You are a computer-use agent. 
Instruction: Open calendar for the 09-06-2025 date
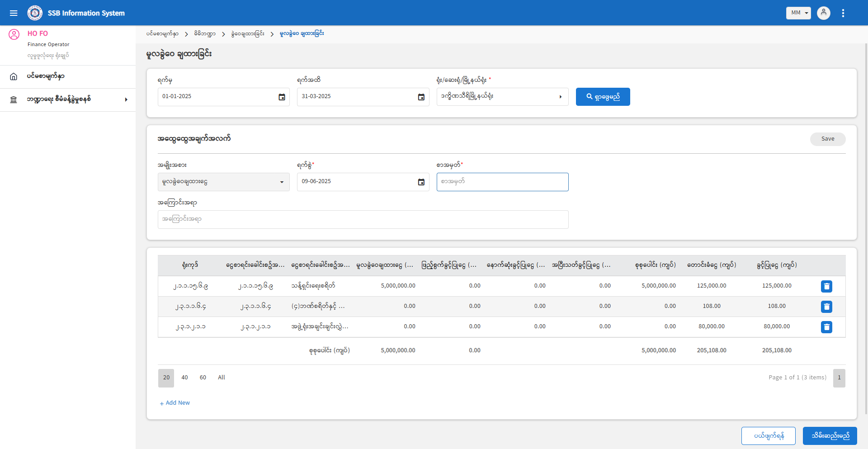(x=421, y=182)
